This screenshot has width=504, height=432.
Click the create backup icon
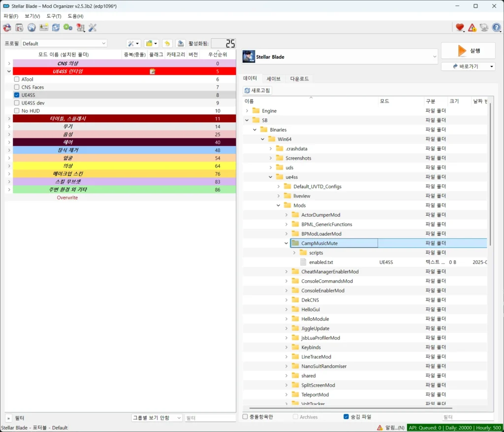pyautogui.click(x=181, y=43)
